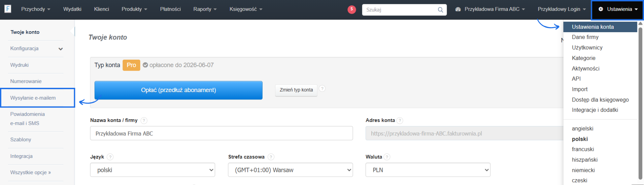
Task: Click the settings menu vertical scrollbar
Action: (x=640, y=101)
